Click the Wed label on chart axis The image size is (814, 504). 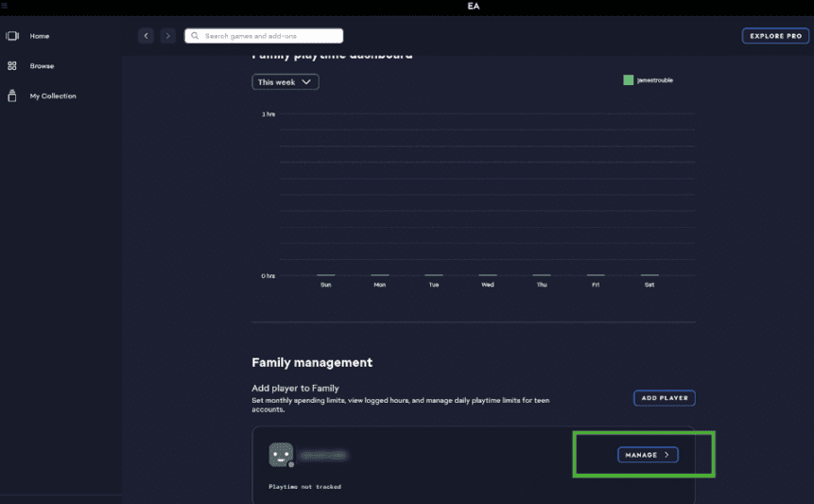click(488, 285)
